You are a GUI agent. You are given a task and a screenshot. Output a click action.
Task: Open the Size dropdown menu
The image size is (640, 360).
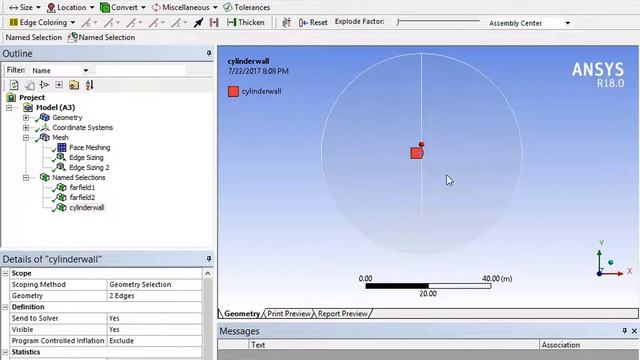point(24,7)
